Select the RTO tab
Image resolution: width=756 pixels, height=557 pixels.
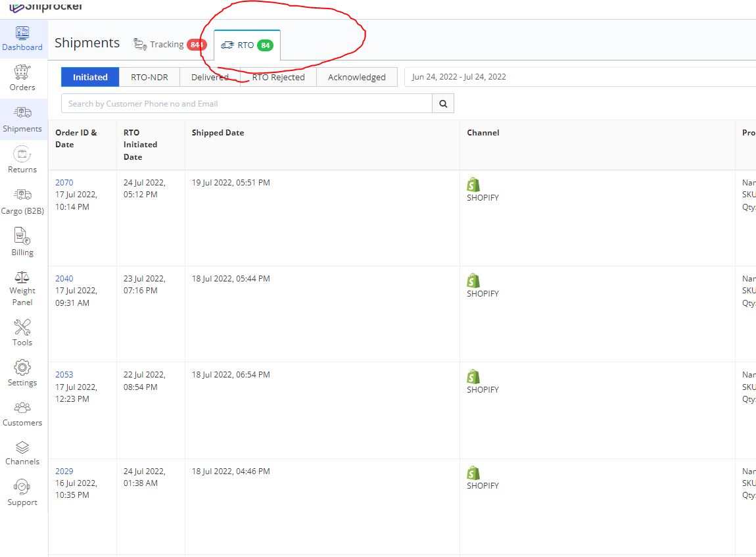pyautogui.click(x=247, y=45)
